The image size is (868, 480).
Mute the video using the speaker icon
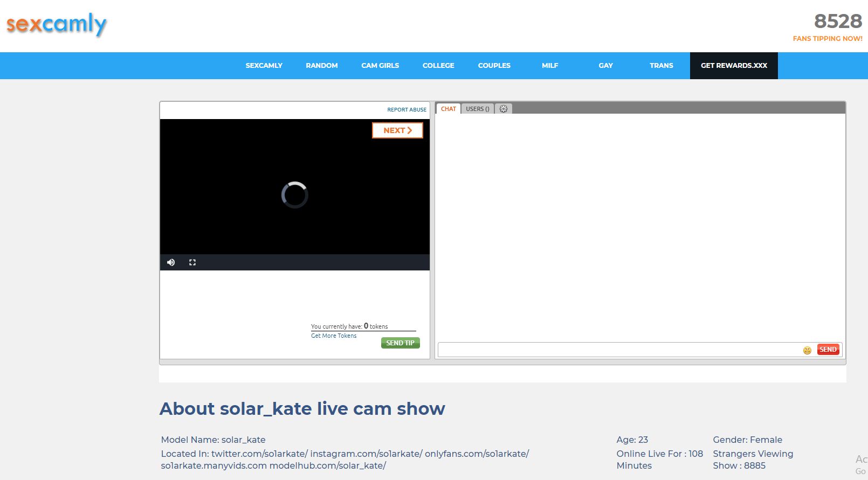pos(171,262)
